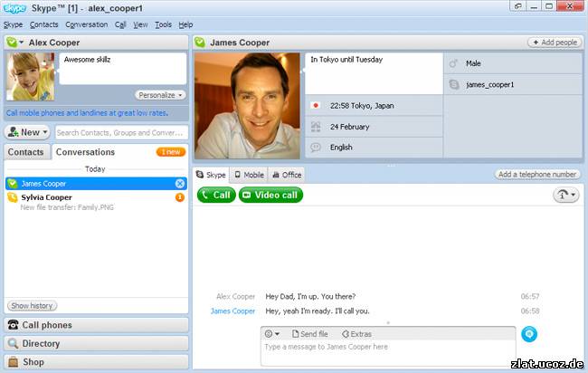This screenshot has height=373, width=588.
Task: Click the '22:58 Tokyo, Japan' text
Action: point(362,106)
